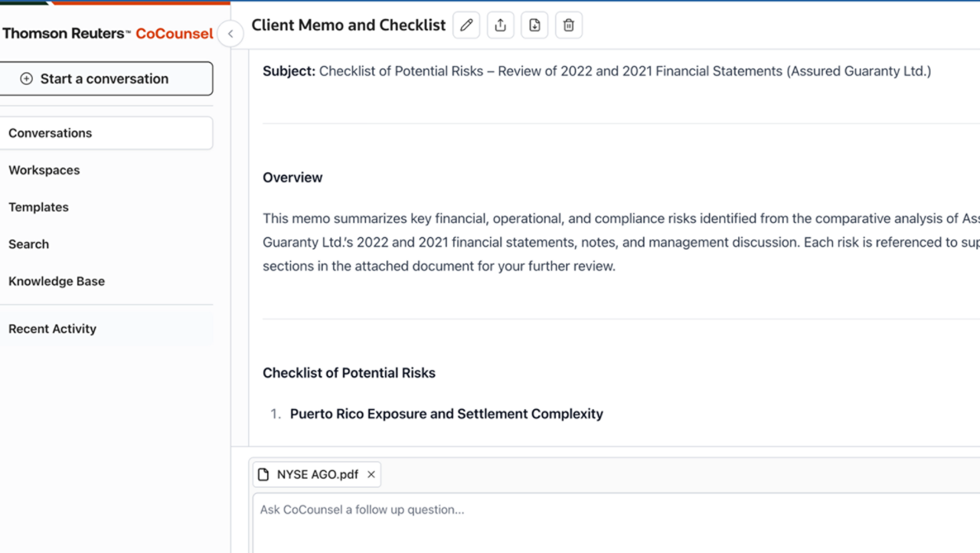Collapse the sidebar with chevron button
The width and height of the screenshot is (980, 553).
230,34
